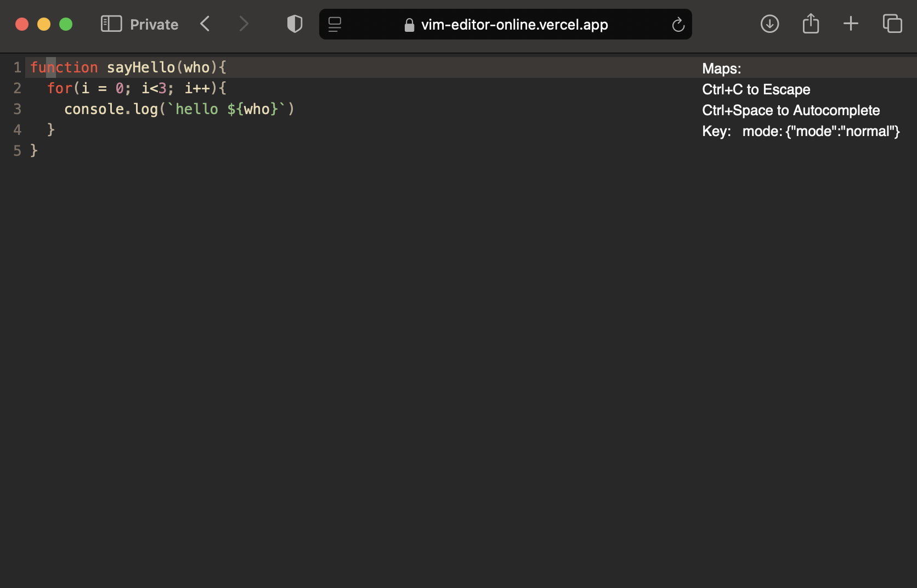The image size is (917, 588).
Task: Click the sayHello function declaration line
Action: click(x=127, y=67)
